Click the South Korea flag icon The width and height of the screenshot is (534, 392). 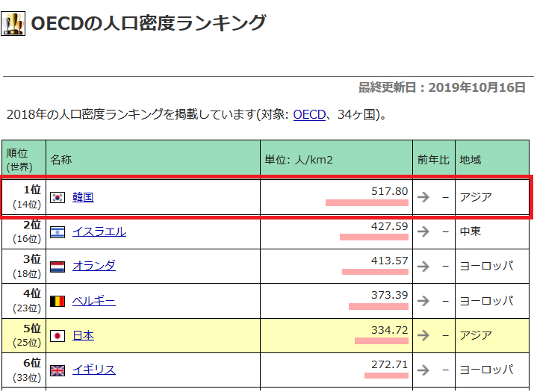click(x=58, y=198)
